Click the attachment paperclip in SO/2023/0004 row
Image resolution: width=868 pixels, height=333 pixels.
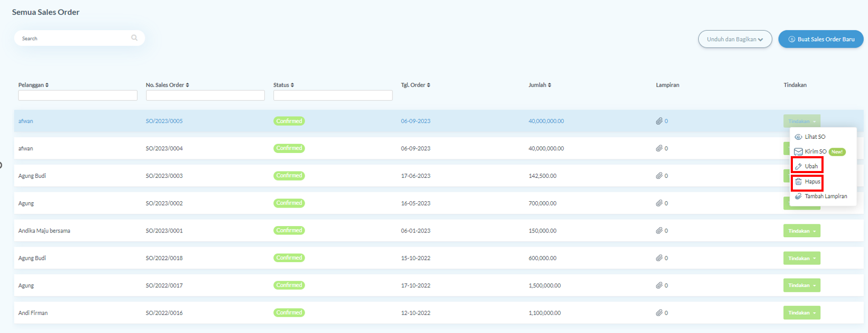[659, 148]
